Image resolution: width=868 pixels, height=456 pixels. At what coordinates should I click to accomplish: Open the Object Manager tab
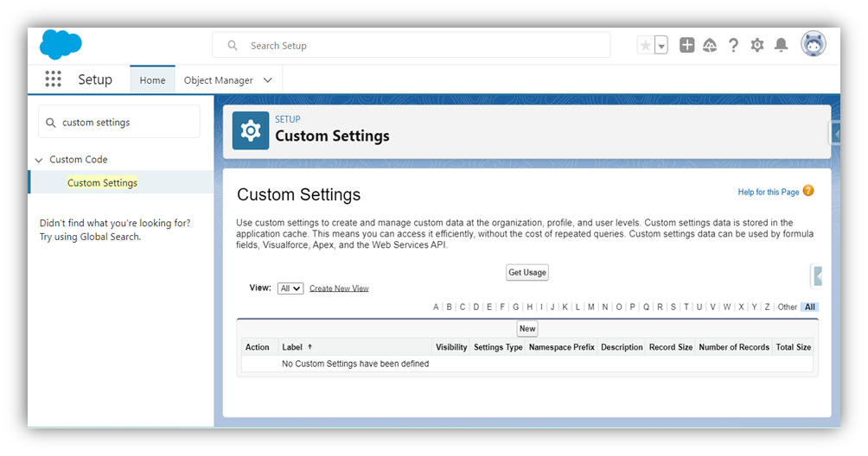[x=218, y=80]
